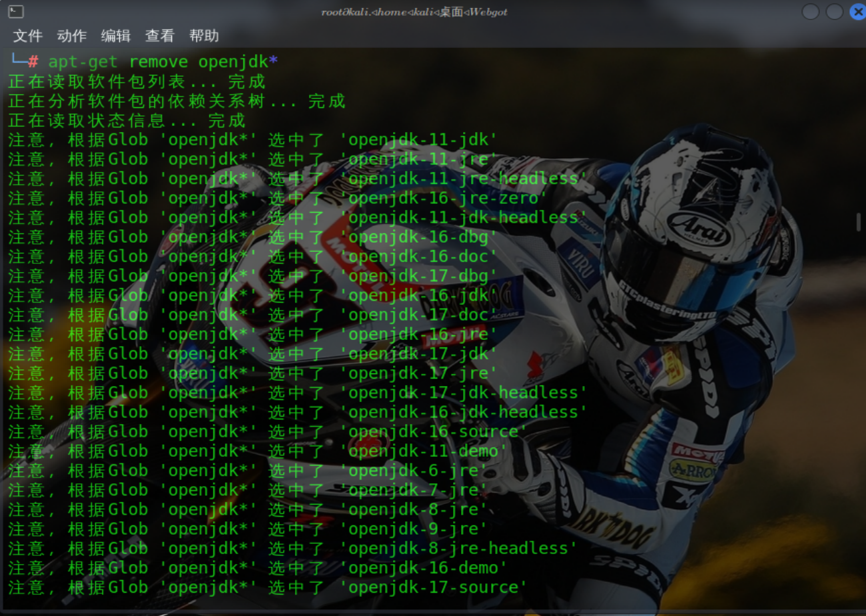Image resolution: width=866 pixels, height=616 pixels.
Task: Click the text 'openjdk-7-jre'
Action: coord(413,490)
